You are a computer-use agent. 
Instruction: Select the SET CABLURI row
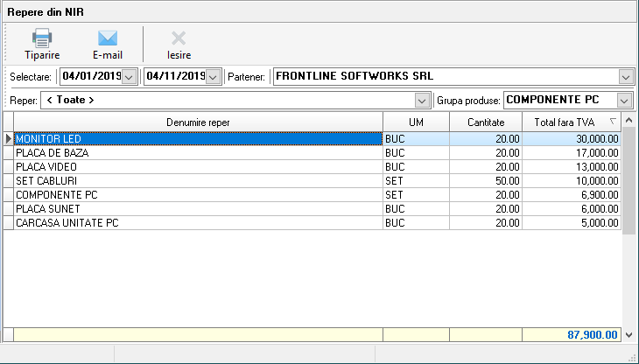[x=198, y=180]
